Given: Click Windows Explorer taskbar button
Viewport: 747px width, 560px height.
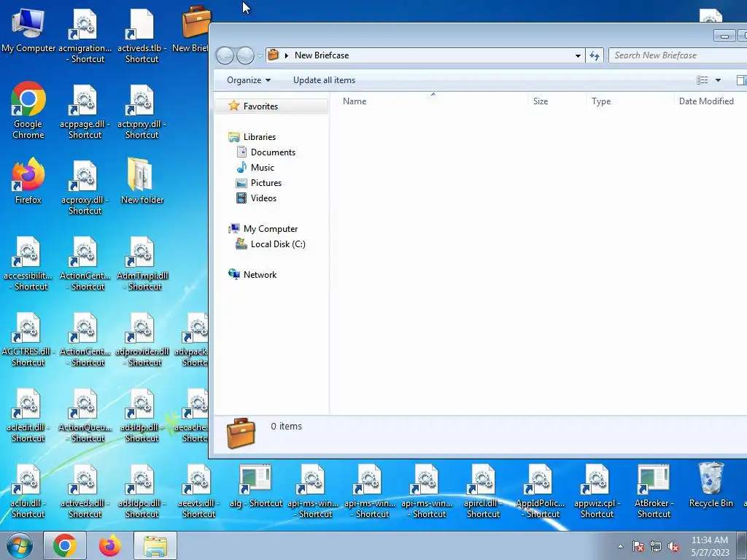Looking at the screenshot, I should click(155, 545).
